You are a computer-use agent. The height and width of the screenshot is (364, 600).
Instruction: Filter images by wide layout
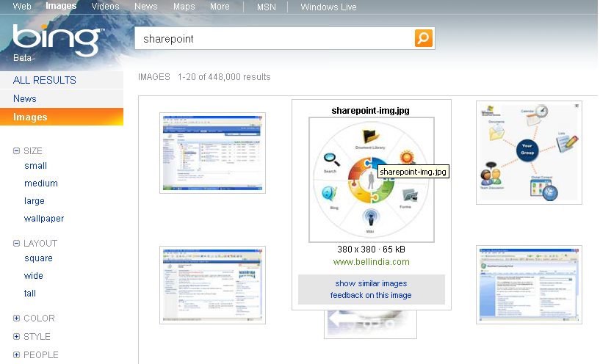point(33,276)
